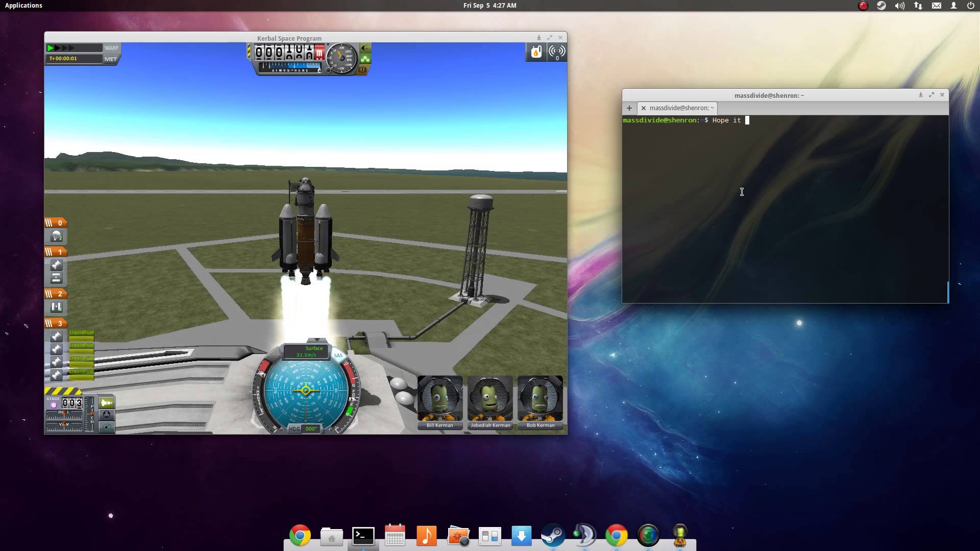Click the Steam tray icon
The width and height of the screenshot is (980, 551).
pyautogui.click(x=881, y=6)
